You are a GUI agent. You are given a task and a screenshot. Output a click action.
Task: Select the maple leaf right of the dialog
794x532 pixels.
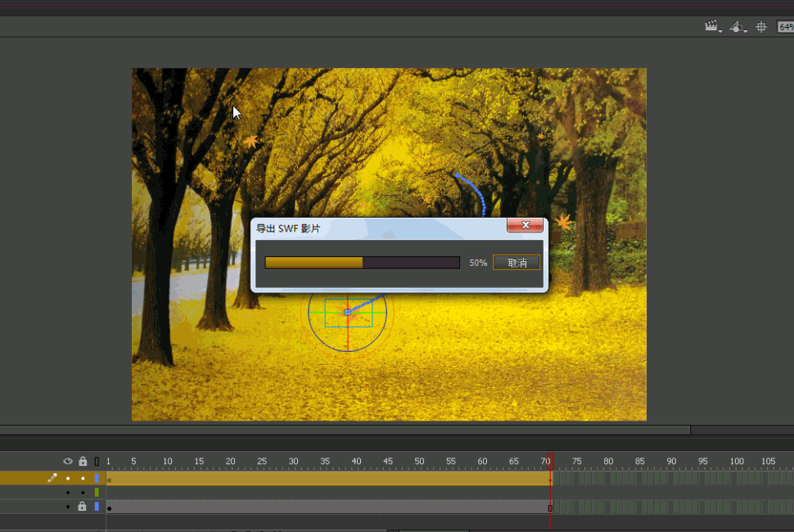point(563,222)
